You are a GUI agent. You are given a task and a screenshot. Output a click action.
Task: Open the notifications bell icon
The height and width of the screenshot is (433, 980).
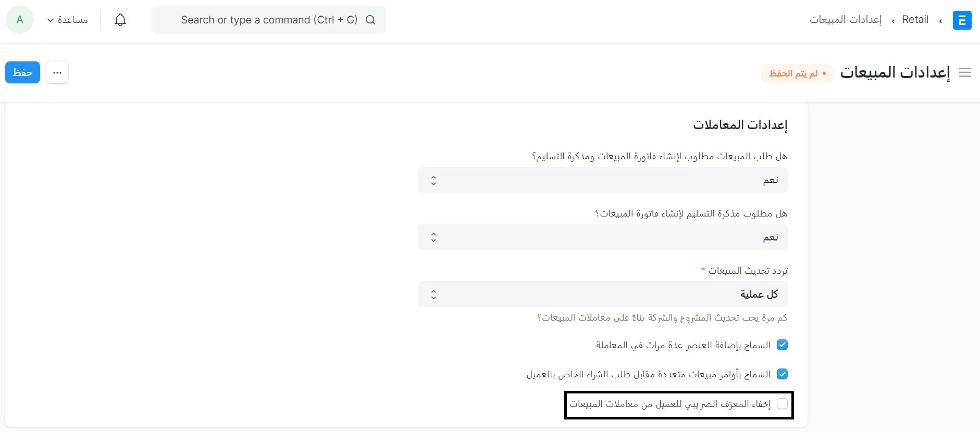point(120,20)
